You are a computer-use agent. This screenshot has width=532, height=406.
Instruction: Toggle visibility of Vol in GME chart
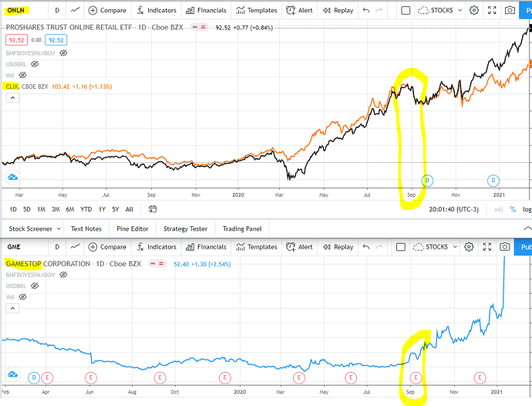pos(22,297)
